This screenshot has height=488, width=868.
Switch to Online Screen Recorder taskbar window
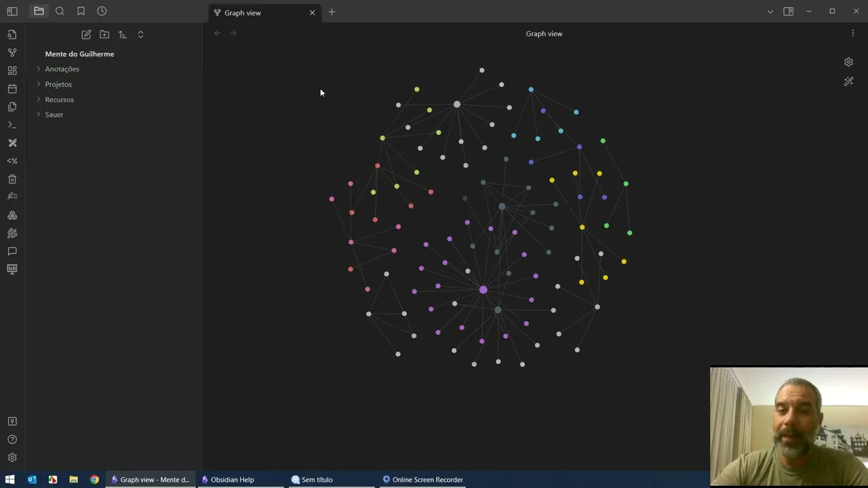click(423, 480)
